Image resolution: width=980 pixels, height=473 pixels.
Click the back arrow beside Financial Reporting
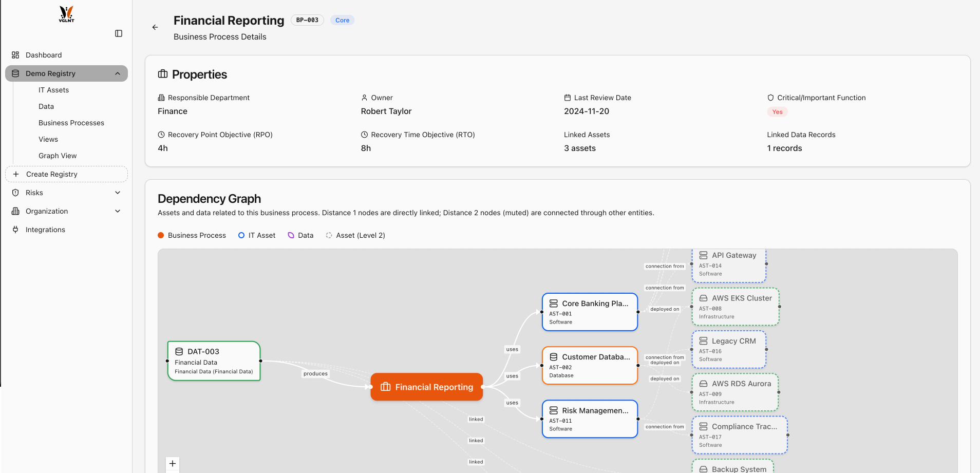(x=155, y=27)
